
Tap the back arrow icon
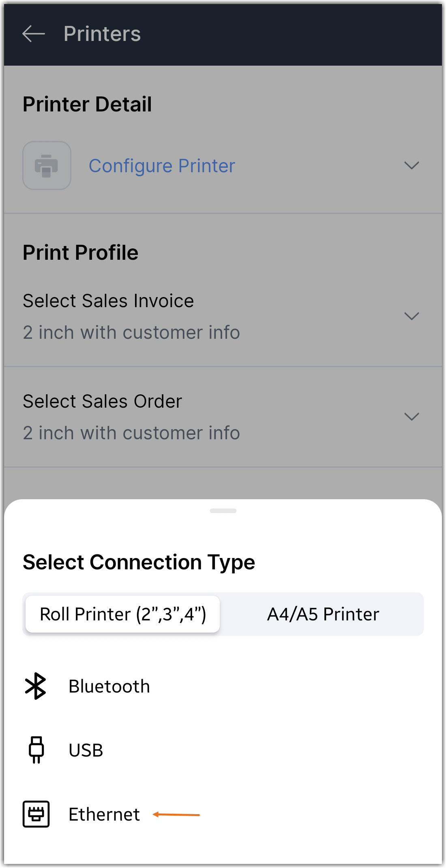click(x=33, y=34)
